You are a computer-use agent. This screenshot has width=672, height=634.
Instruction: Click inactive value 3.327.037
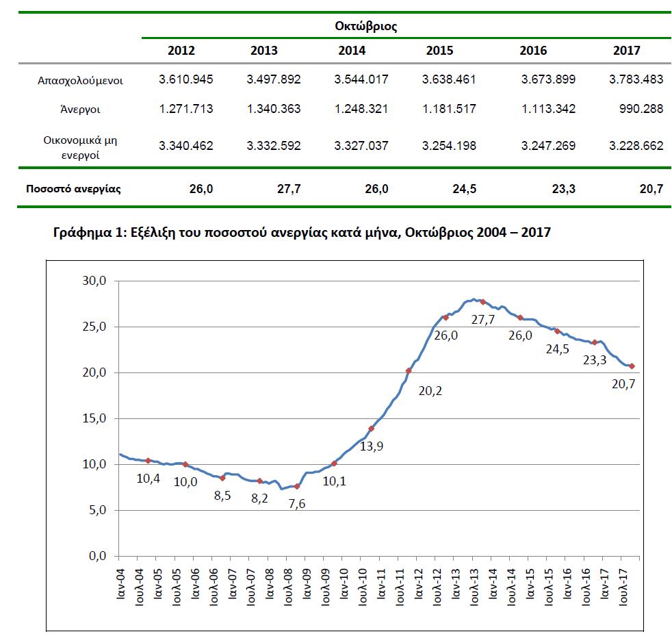(x=361, y=146)
